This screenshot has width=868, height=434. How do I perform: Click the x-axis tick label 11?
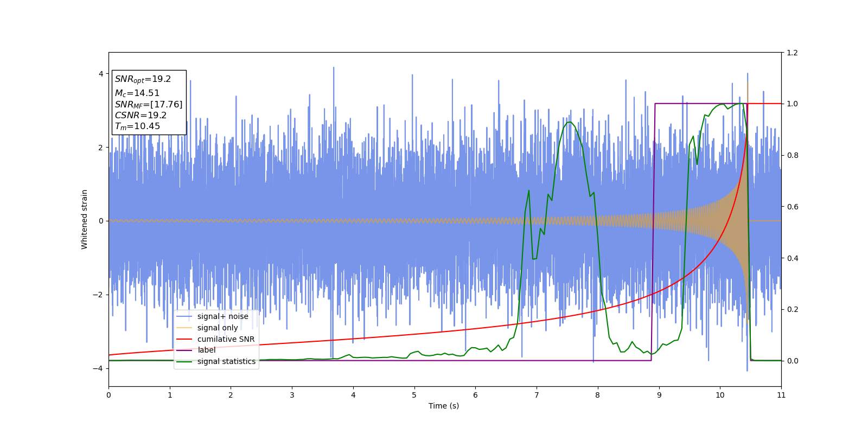[781, 395]
